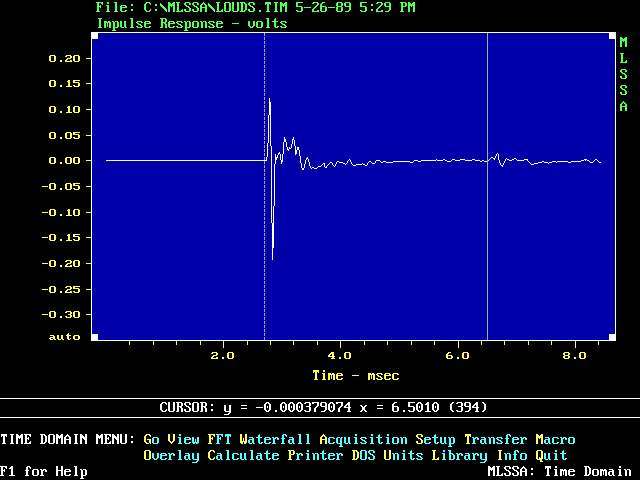Screen dimensions: 640x480
Task: Select Acquisition in the menu
Action: pyautogui.click(x=363, y=440)
